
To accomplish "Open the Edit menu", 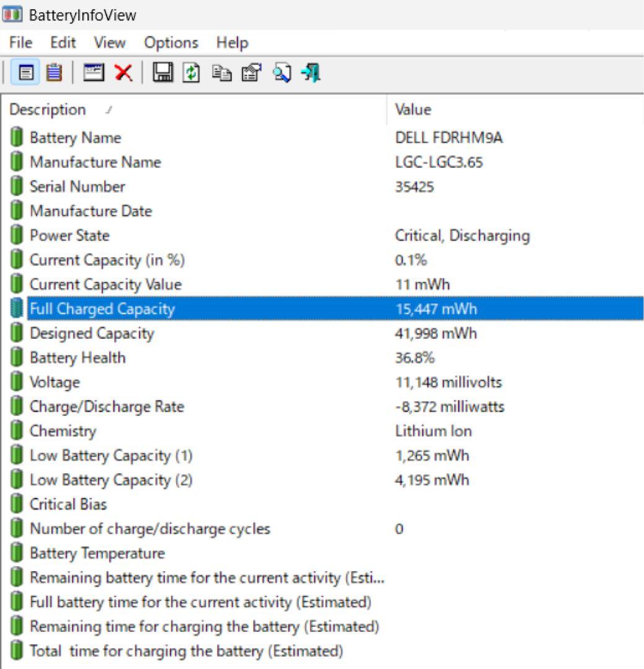I will (x=63, y=43).
